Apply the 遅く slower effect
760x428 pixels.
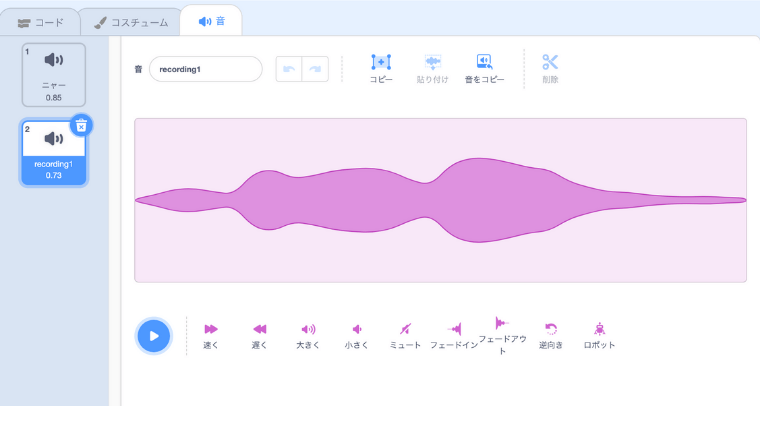tap(259, 336)
